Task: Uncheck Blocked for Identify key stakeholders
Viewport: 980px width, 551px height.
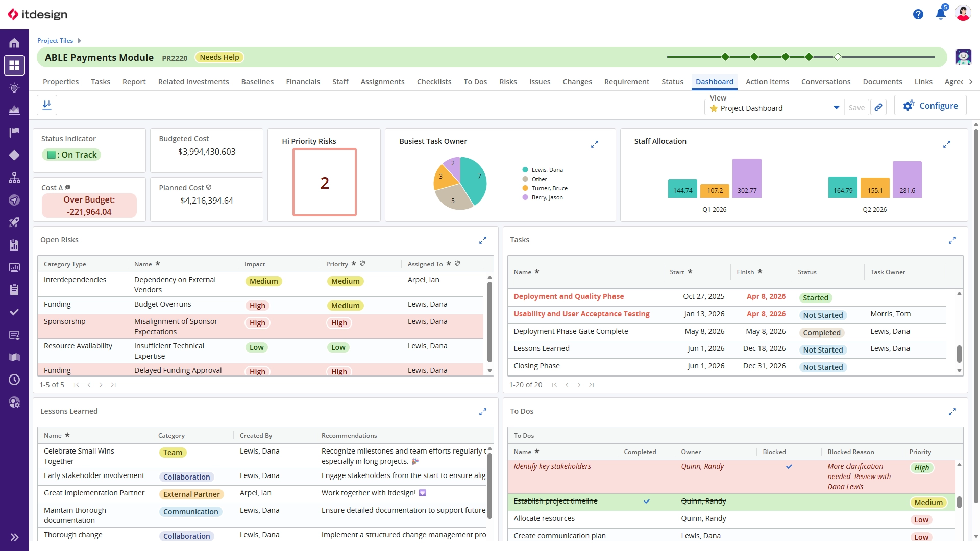Action: [x=789, y=467]
